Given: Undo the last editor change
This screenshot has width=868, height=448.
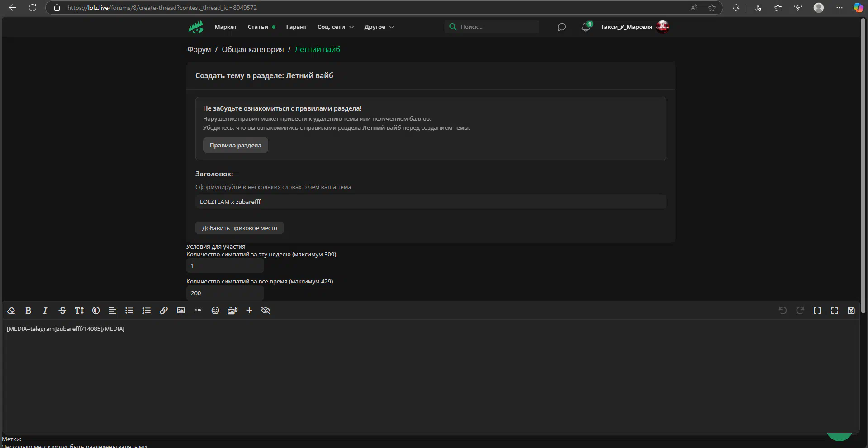Looking at the screenshot, I should coord(783,311).
